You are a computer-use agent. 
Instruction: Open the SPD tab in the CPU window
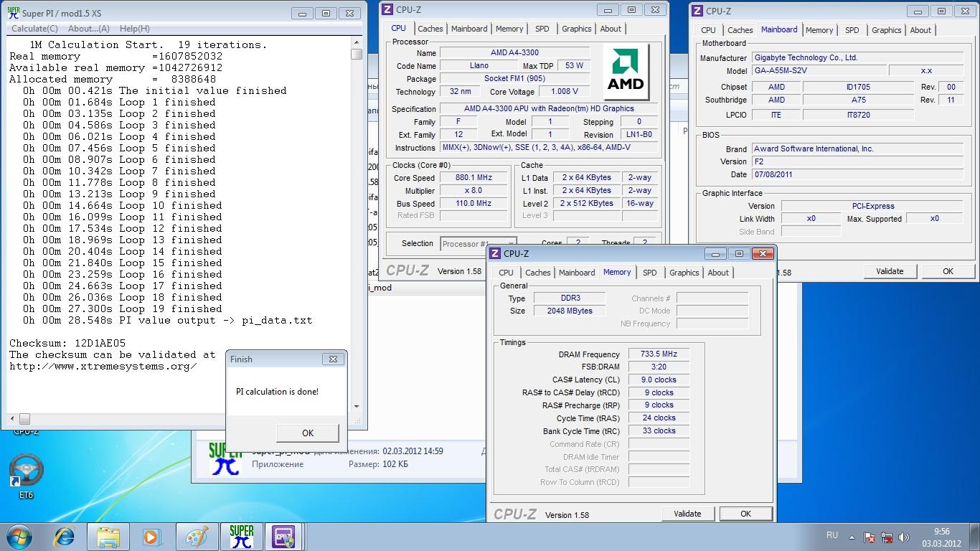542,29
